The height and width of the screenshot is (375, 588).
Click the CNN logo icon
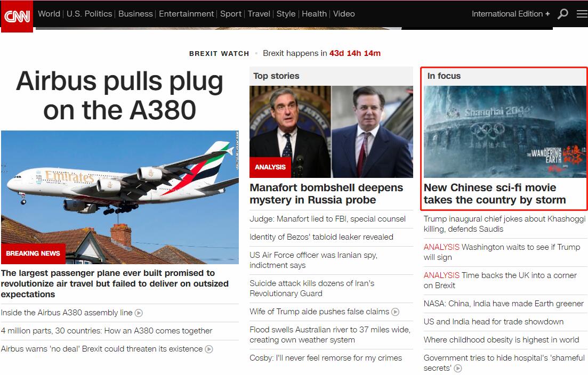click(x=17, y=16)
